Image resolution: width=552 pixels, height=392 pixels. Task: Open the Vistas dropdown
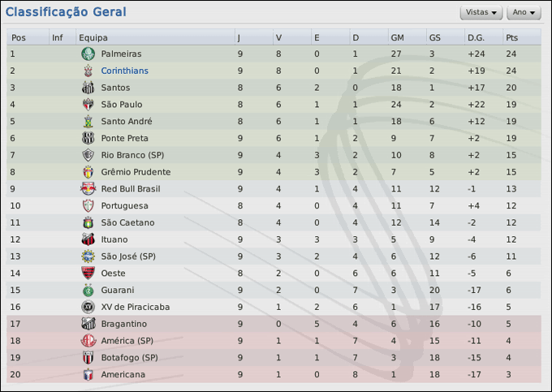(481, 13)
